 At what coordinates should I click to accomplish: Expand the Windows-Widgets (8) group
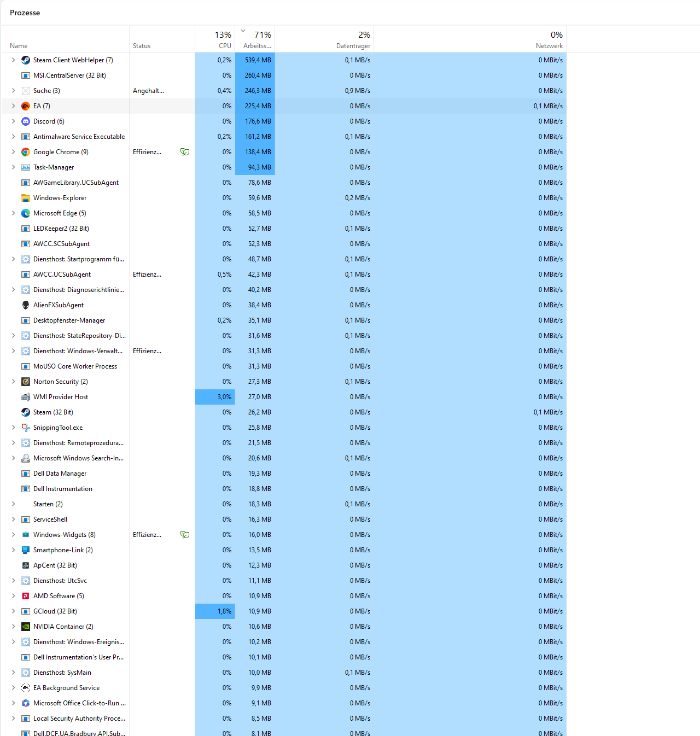(14, 535)
